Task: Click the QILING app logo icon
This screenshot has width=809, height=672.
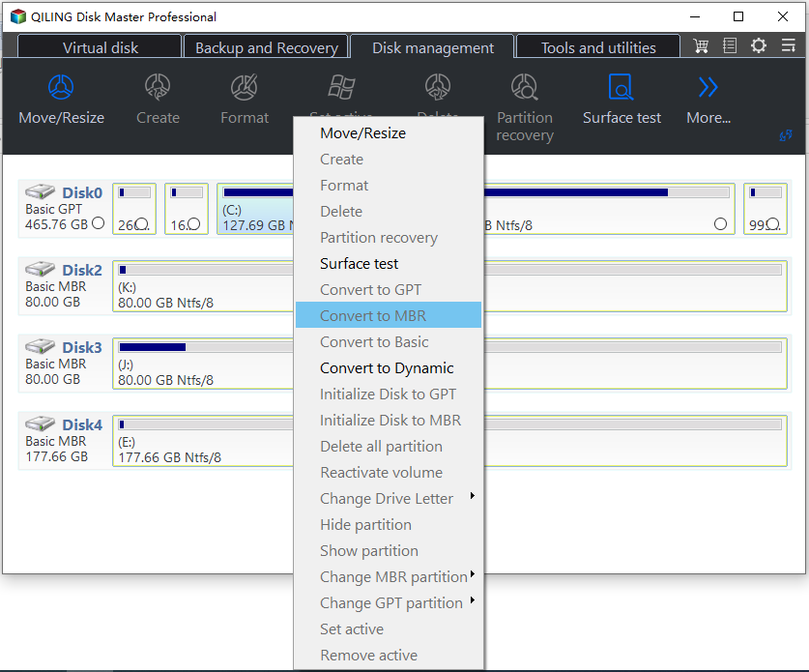Action: (x=18, y=16)
